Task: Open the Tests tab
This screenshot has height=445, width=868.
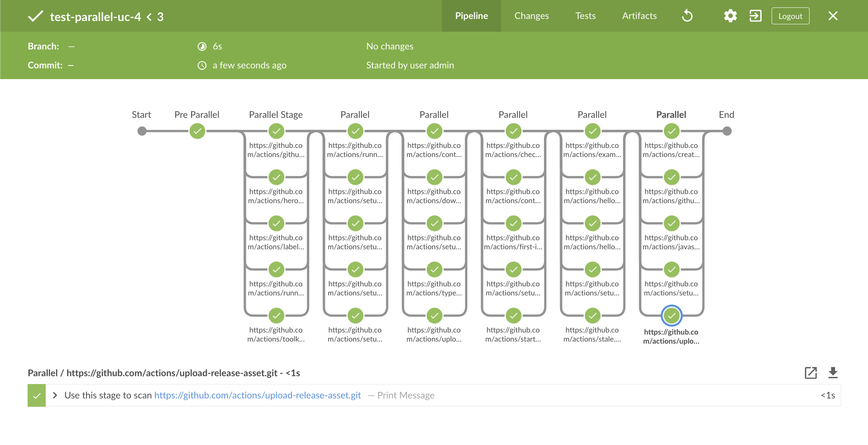Action: tap(586, 16)
